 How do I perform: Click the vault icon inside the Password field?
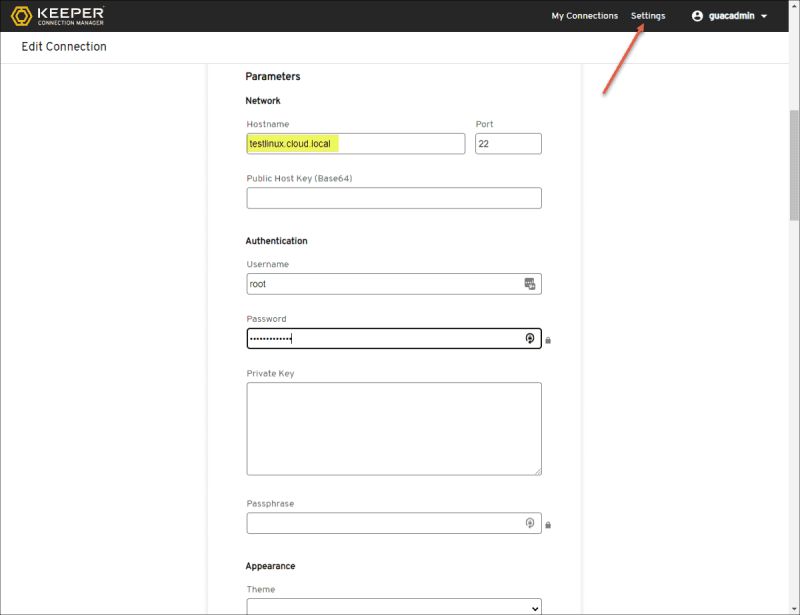(529, 337)
